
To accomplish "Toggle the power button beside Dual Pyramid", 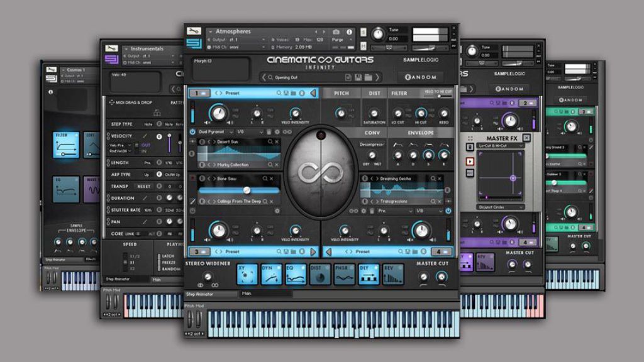I will coord(192,132).
